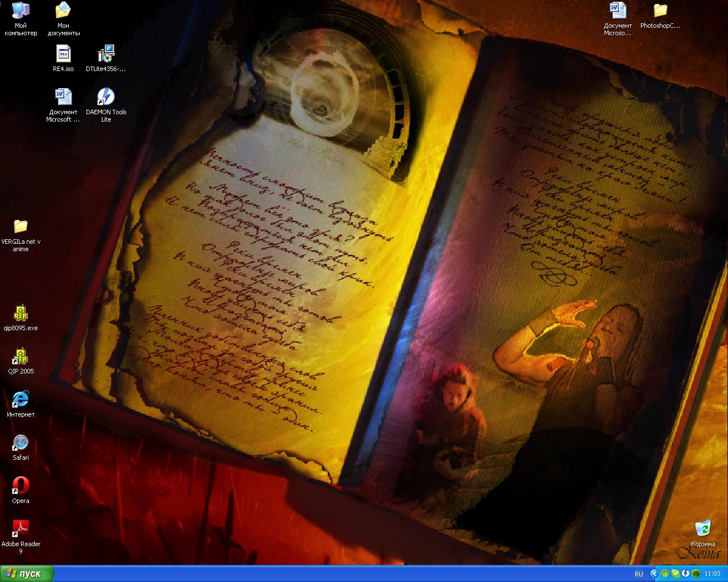
Task: Click the 11:03 taskbar clock
Action: [x=712, y=574]
